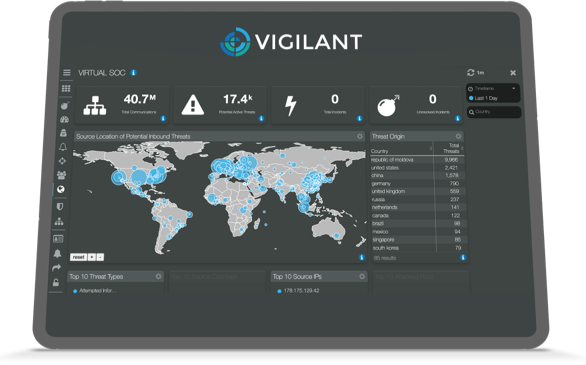
Task: Toggle the Attempted Infor... legend item
Action: coord(95,291)
